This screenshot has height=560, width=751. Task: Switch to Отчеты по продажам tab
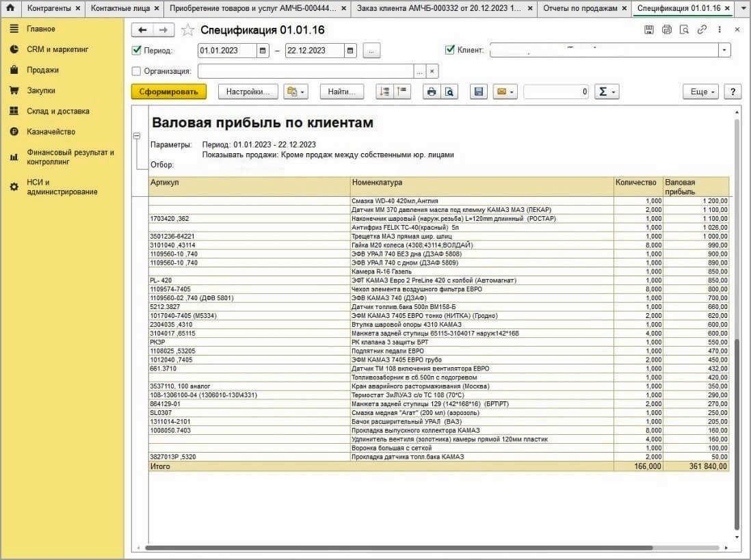[x=579, y=8]
